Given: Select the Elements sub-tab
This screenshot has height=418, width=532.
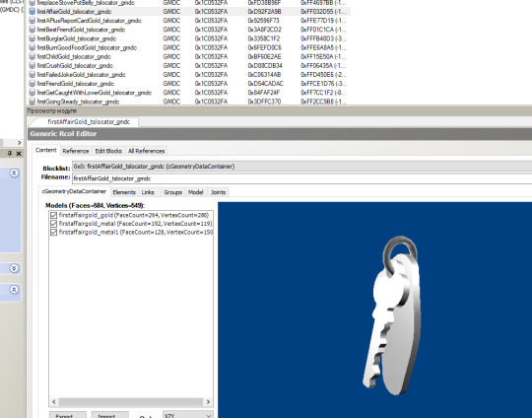Looking at the screenshot, I should [x=124, y=192].
